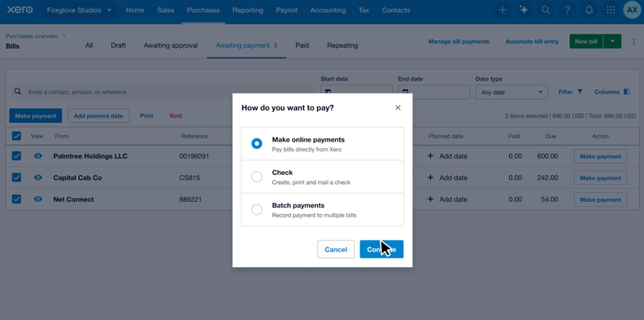
Task: Click Make payment for Capital Cab Co
Action: pyautogui.click(x=600, y=178)
